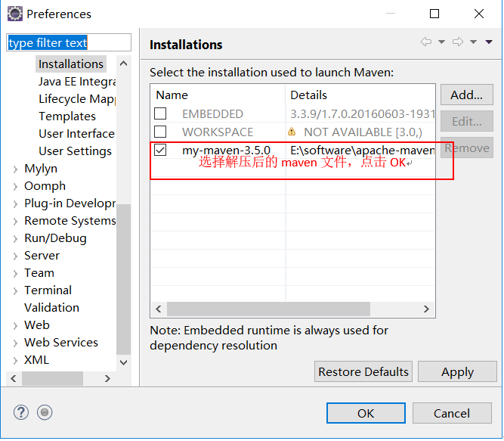Click the Name column header
The width and height of the screenshot is (504, 441).
point(218,95)
